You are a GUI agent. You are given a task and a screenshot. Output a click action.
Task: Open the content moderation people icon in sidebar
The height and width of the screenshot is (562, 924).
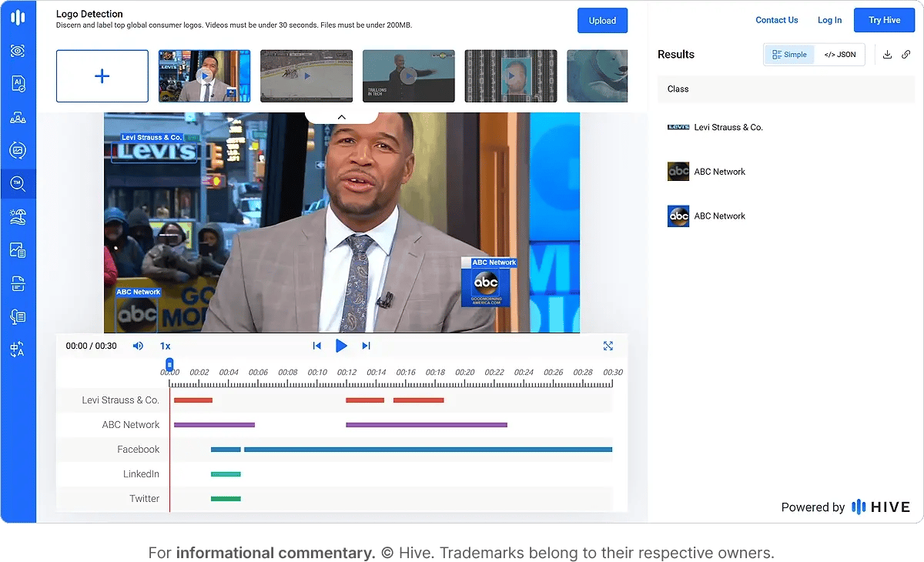pyautogui.click(x=18, y=117)
